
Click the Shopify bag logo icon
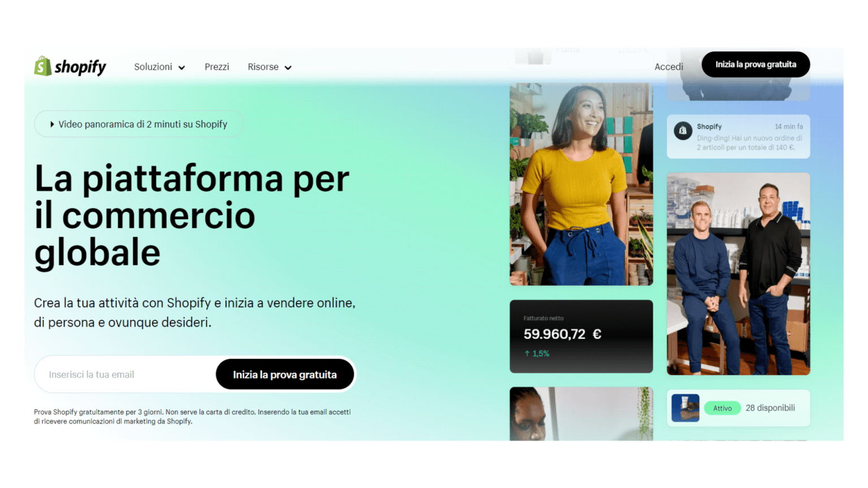tap(43, 66)
